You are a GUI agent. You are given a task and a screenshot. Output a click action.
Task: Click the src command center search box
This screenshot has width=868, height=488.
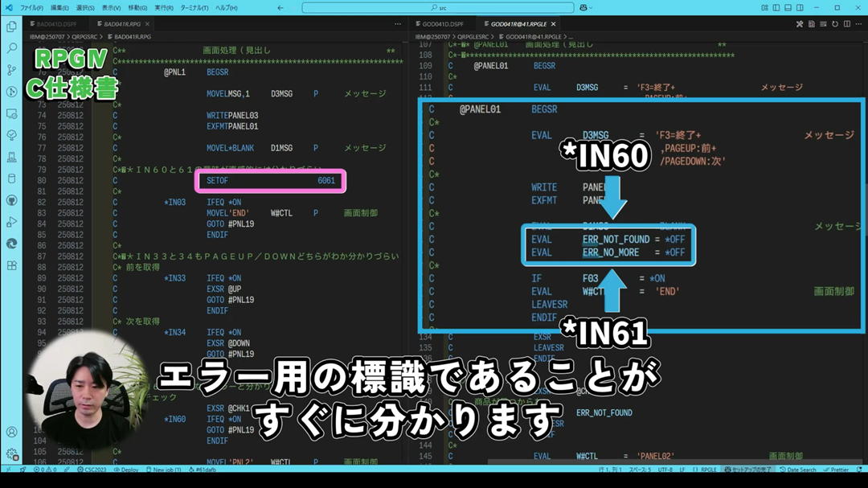(438, 8)
